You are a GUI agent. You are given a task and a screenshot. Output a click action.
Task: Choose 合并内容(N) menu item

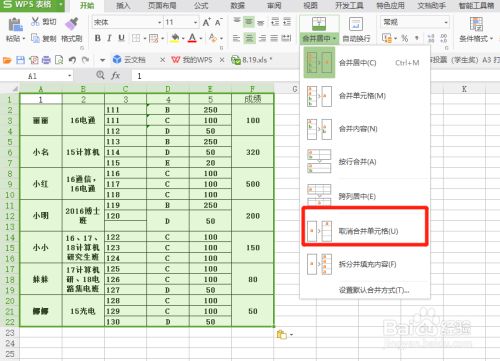[365, 129]
